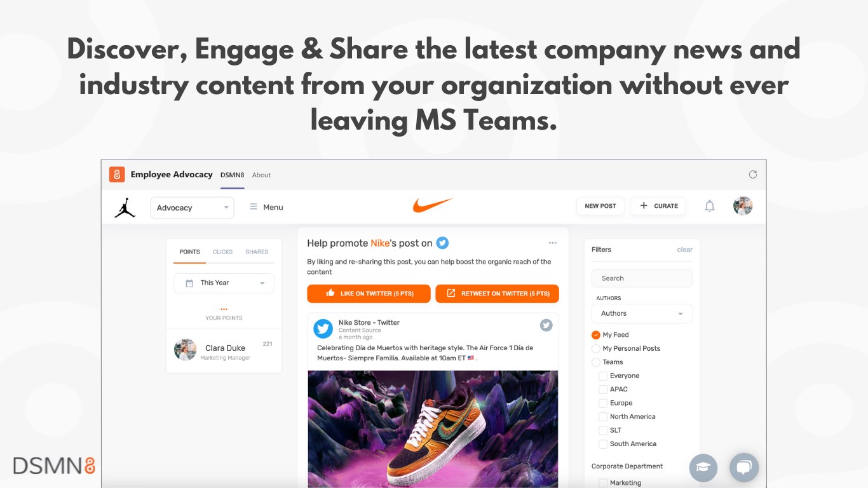Open the Authors dropdown in Filters
The image size is (868, 488).
[642, 313]
